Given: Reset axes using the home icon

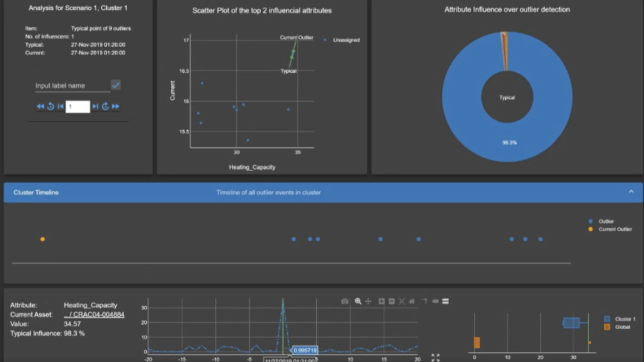Looking at the screenshot, I should click(412, 301).
